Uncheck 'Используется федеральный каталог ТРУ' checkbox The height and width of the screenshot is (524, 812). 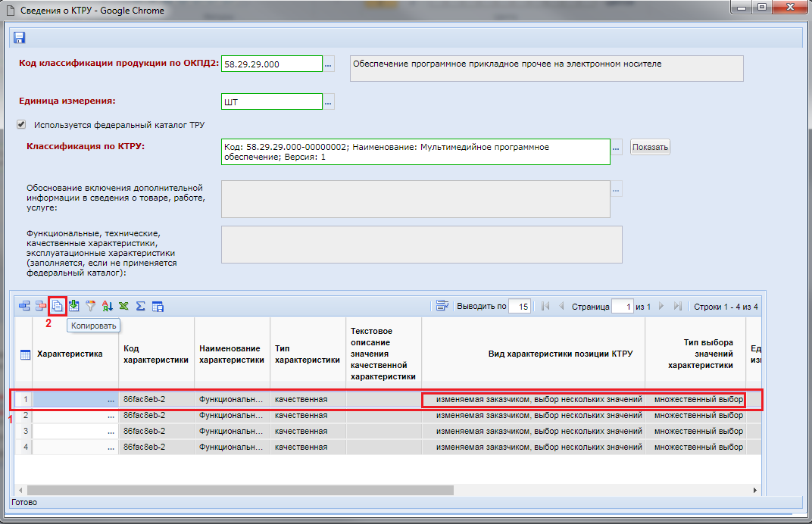click(21, 124)
